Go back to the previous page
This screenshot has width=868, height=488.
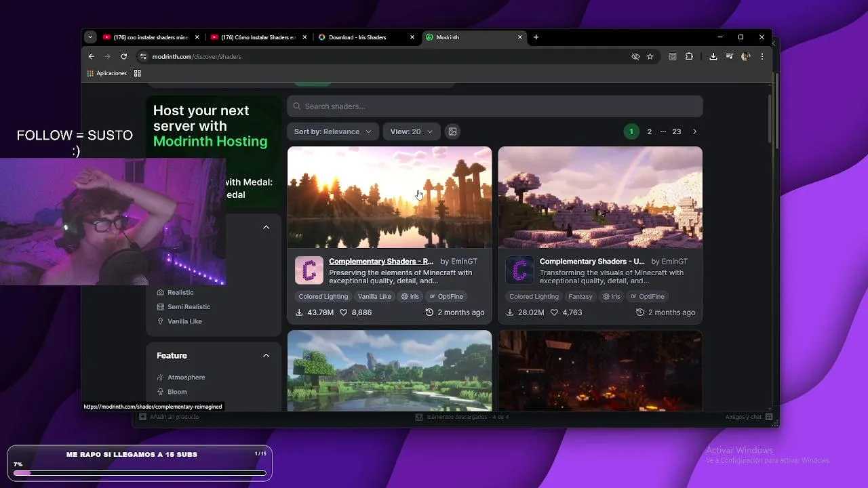click(92, 56)
